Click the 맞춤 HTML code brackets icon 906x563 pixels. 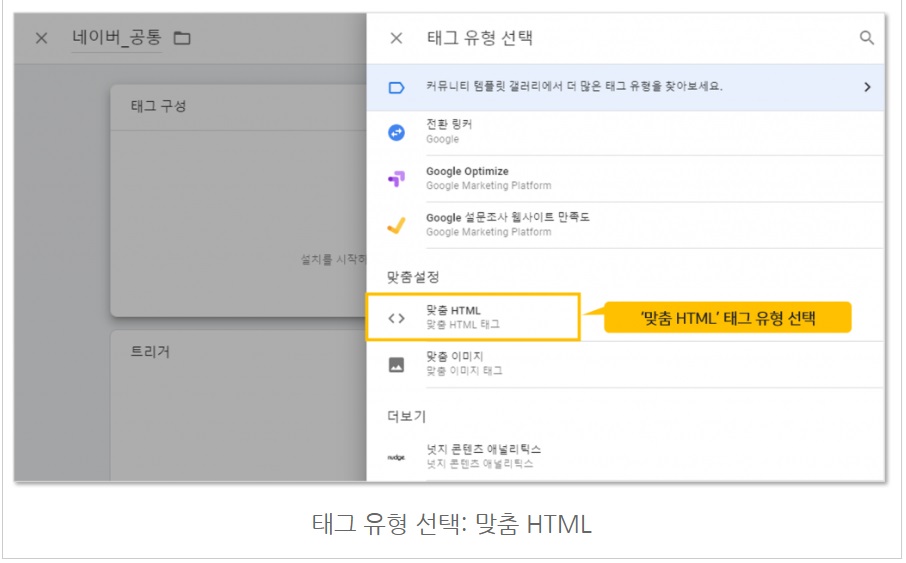pyautogui.click(x=396, y=318)
